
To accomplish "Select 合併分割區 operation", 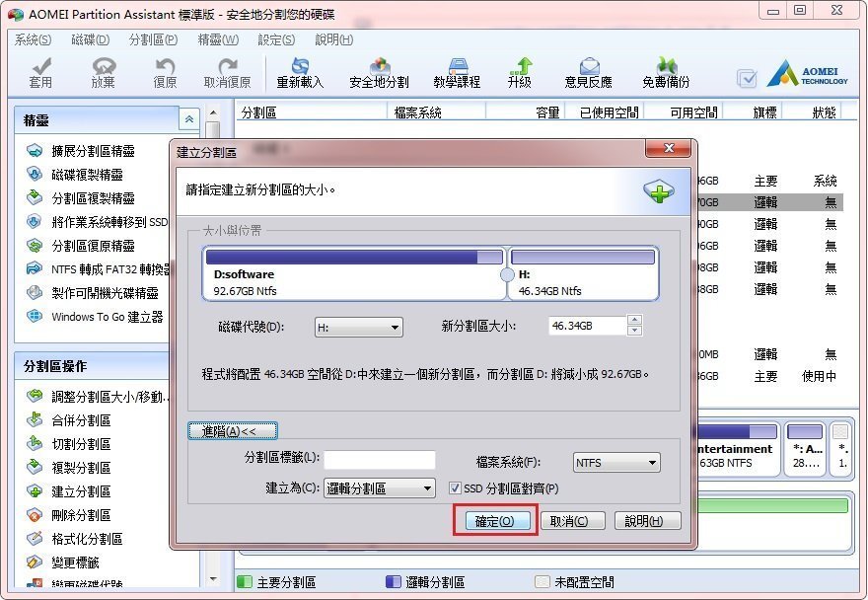I will coord(69,420).
